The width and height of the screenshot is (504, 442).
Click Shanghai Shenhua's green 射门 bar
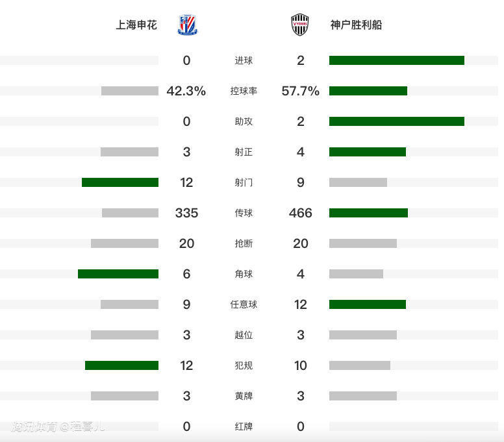(x=120, y=182)
